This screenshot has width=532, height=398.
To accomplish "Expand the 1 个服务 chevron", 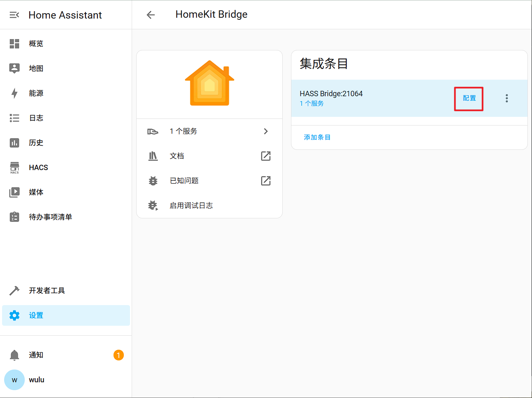I will [266, 131].
